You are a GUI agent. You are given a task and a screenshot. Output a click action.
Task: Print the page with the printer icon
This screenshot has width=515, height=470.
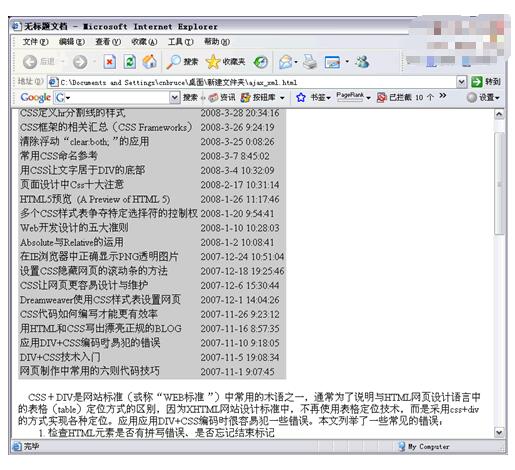(310, 62)
